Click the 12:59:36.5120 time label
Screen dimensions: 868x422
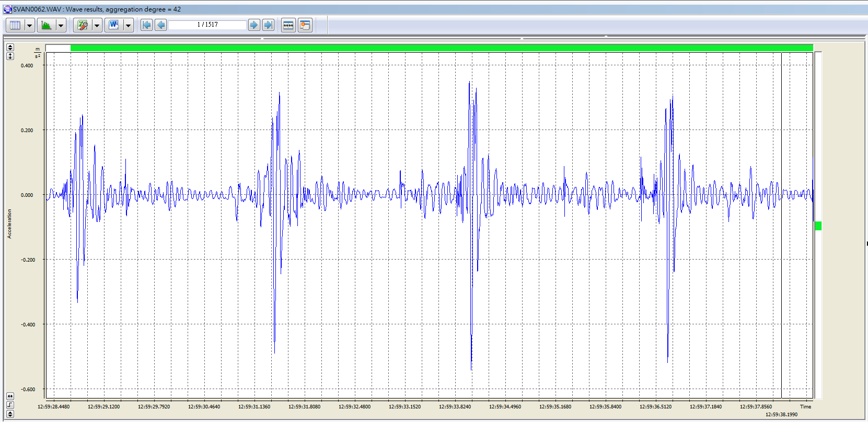tap(656, 407)
